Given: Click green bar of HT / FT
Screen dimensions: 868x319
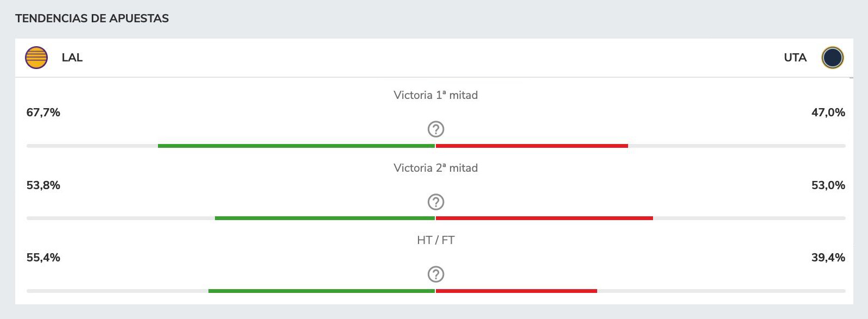Looking at the screenshot, I should point(322,291).
